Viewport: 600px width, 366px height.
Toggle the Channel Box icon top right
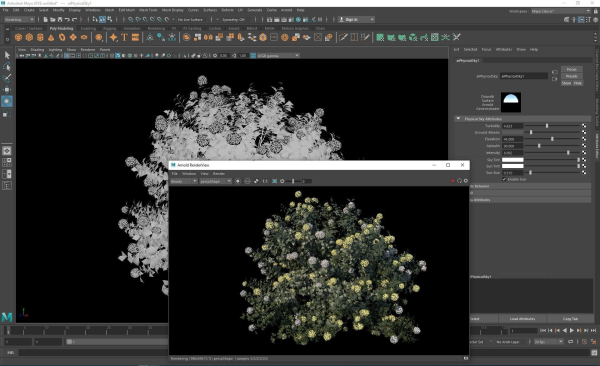coord(595,20)
